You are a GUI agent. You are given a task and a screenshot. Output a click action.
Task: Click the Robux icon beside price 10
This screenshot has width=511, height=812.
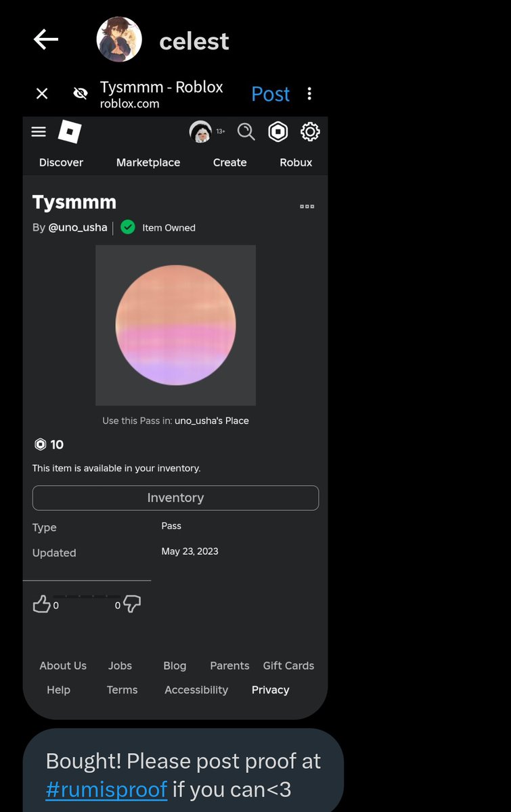(x=40, y=445)
